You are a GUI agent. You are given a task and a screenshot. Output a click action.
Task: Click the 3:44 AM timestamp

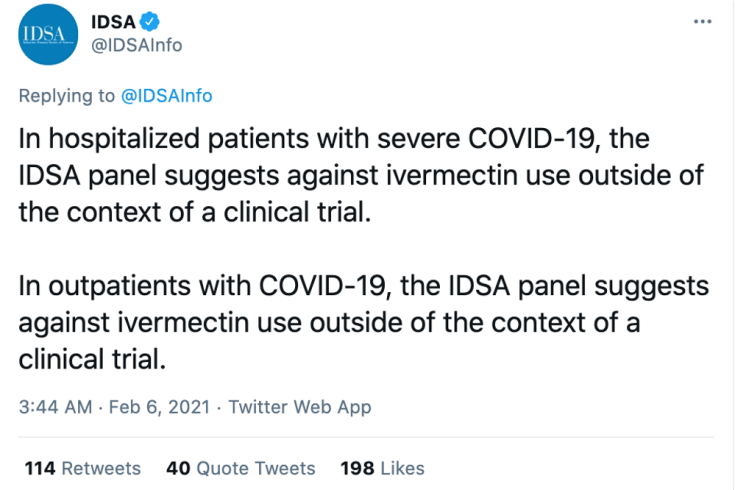[55, 407]
